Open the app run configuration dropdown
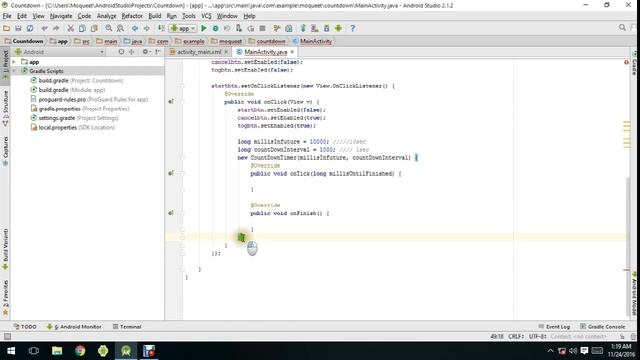Screen dimensions: 640x360 pyautogui.click(x=183, y=28)
